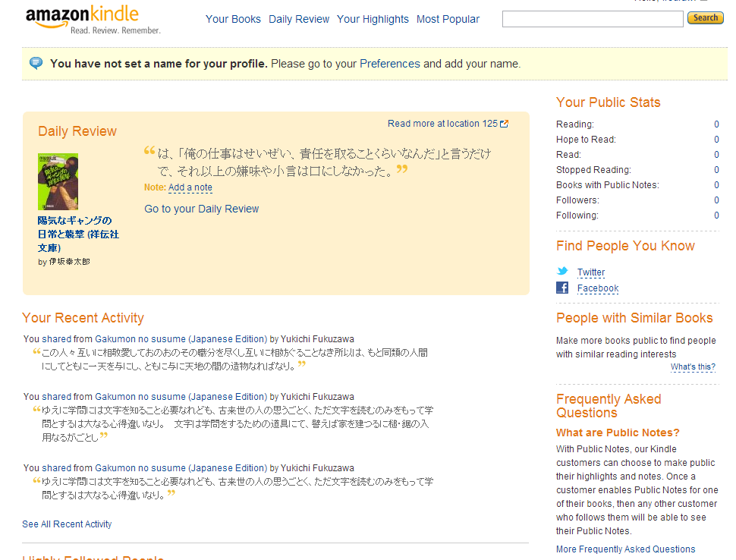Click the author name under the book title
Viewport: 736px width, 560px height.
[x=69, y=262]
